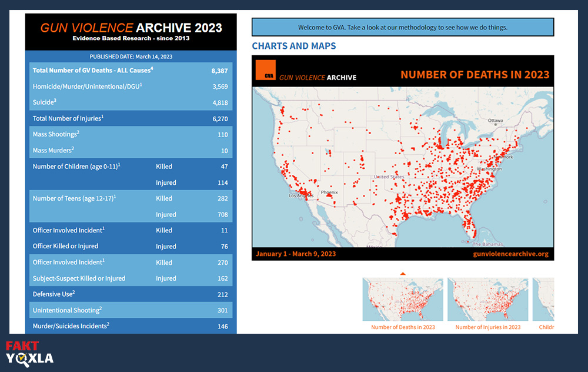Click 'January 1 - March 9, 2023' map caption
Viewport: 588px width, 372px height.
coord(296,254)
